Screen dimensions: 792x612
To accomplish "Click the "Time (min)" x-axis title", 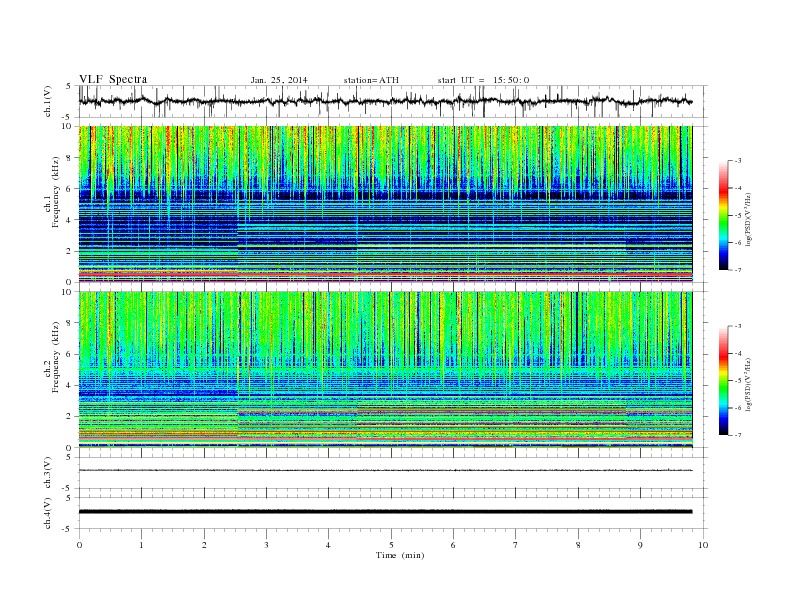I will (x=400, y=555).
